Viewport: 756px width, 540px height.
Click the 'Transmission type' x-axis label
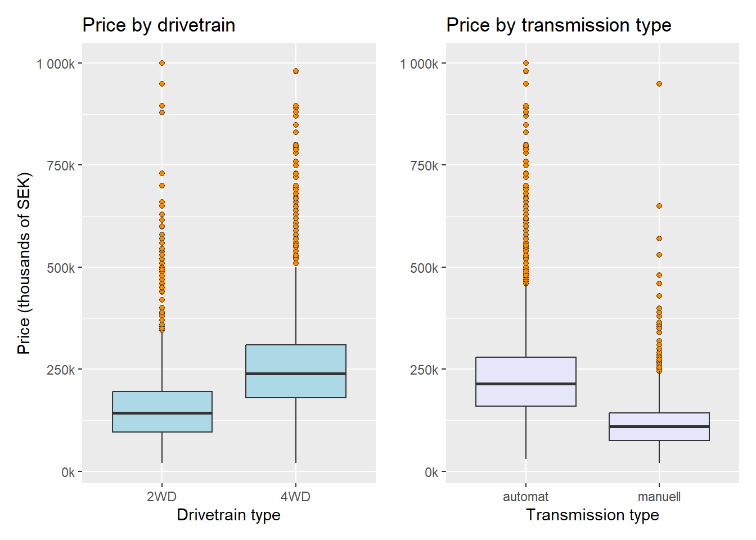click(x=592, y=515)
